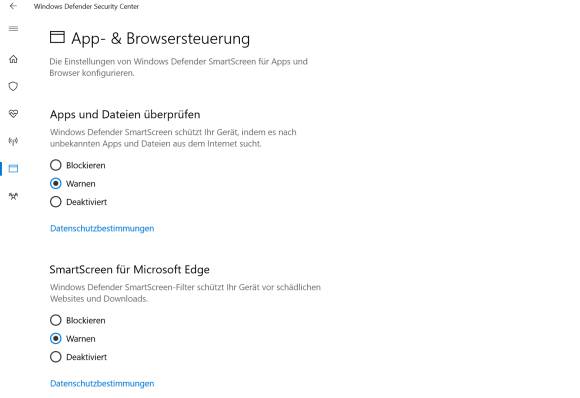
Task: Go back using the arrow icon
Action: coord(13,6)
